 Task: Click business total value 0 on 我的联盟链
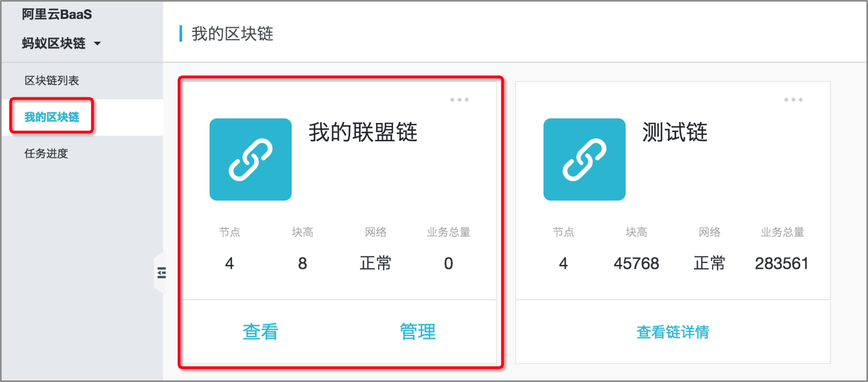(448, 263)
